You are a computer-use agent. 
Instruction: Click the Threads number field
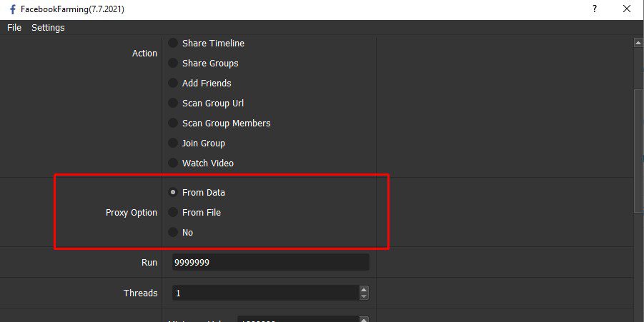[x=265, y=293]
